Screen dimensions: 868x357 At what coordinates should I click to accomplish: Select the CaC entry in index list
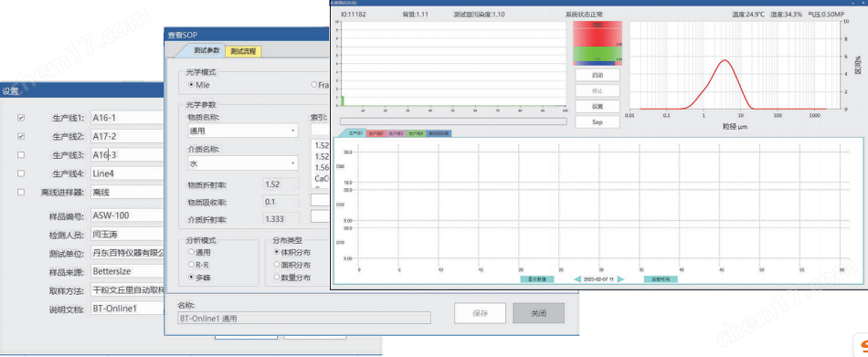(x=322, y=179)
